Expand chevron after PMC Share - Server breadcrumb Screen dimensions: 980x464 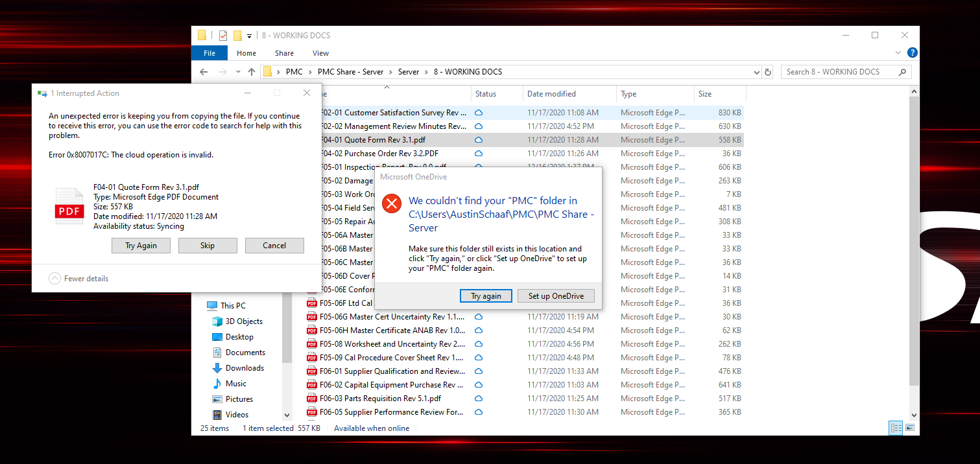coord(390,72)
